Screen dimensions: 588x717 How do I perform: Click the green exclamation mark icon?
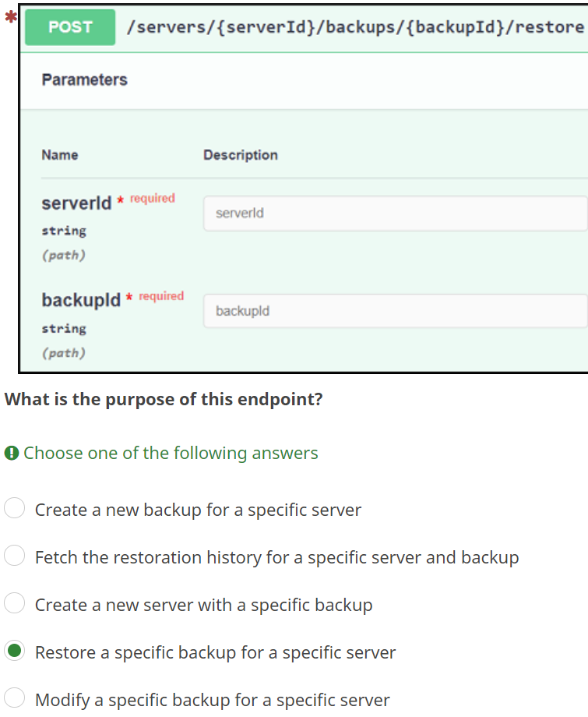pyautogui.click(x=11, y=453)
